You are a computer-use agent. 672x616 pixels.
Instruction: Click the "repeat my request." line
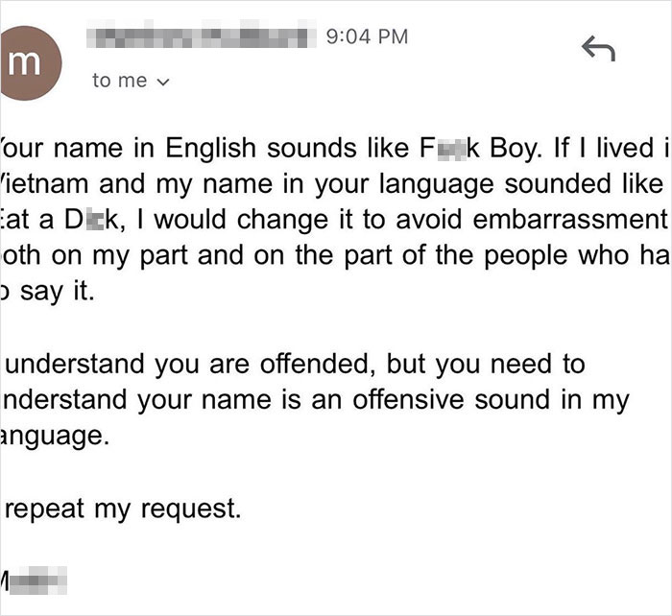coord(125,509)
